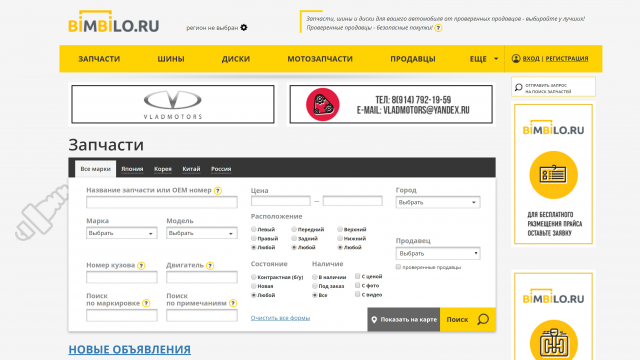Viewport: 640px width, 360px height.
Task: Open help icon beside verified sellers tagline
Action: coord(438,28)
